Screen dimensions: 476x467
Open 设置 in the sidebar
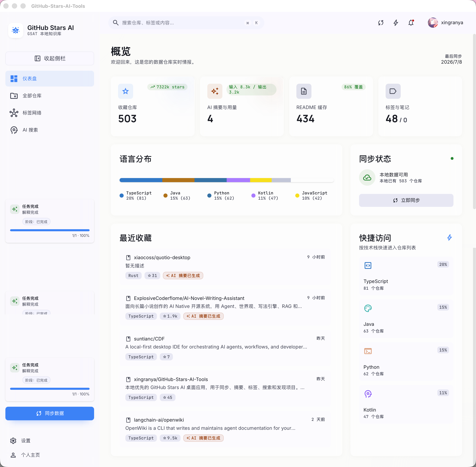coord(50,441)
